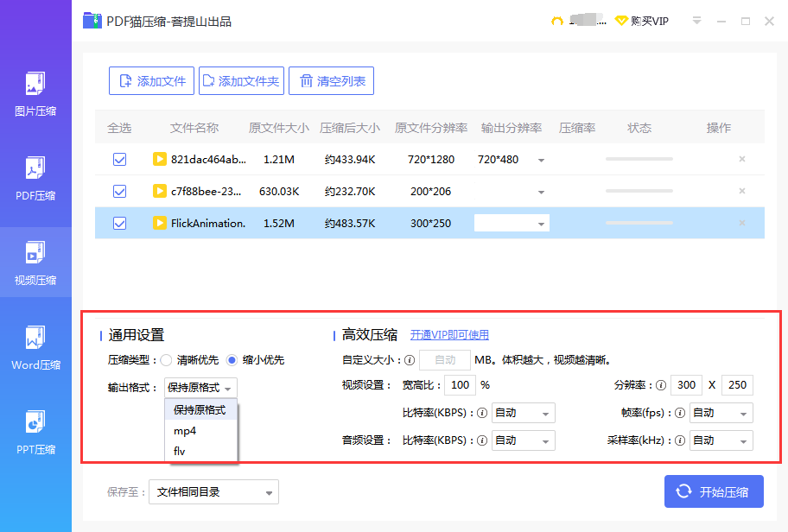This screenshot has width=788, height=532.
Task: Open the Word压缩 sidebar section
Action: pyautogui.click(x=35, y=348)
